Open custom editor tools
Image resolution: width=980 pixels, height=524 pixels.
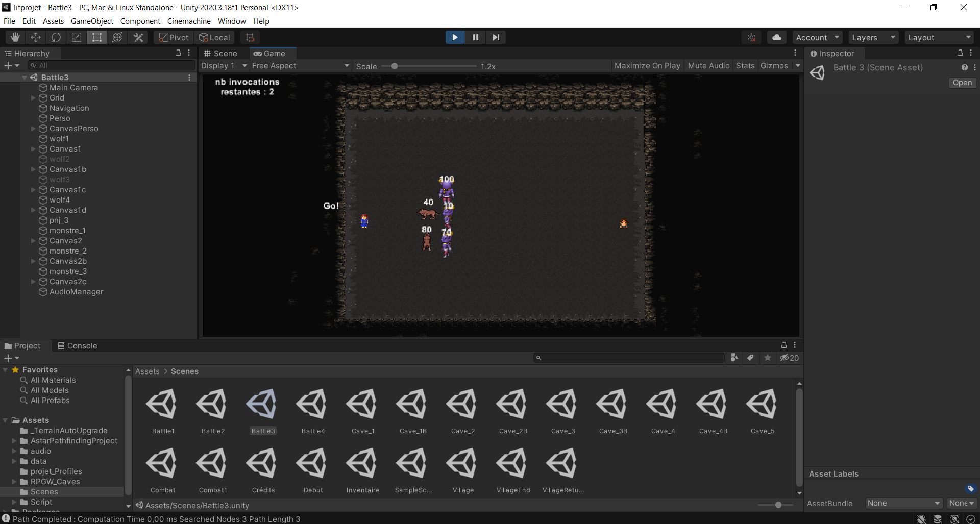[138, 37]
